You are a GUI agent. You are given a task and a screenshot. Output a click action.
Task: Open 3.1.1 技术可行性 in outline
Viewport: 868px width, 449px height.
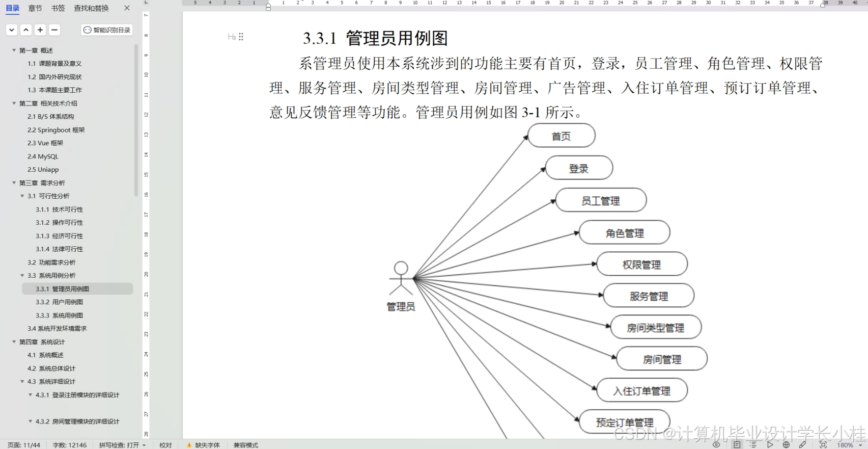(59, 209)
